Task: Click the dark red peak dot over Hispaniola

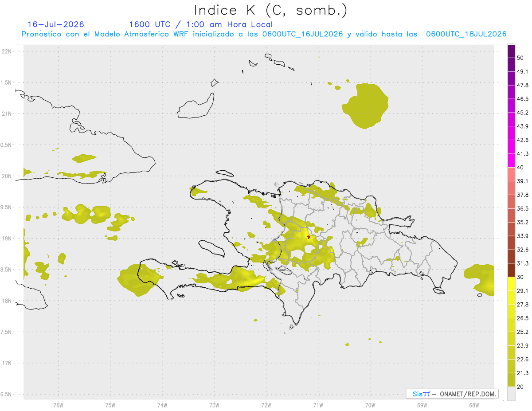Action: [309, 237]
